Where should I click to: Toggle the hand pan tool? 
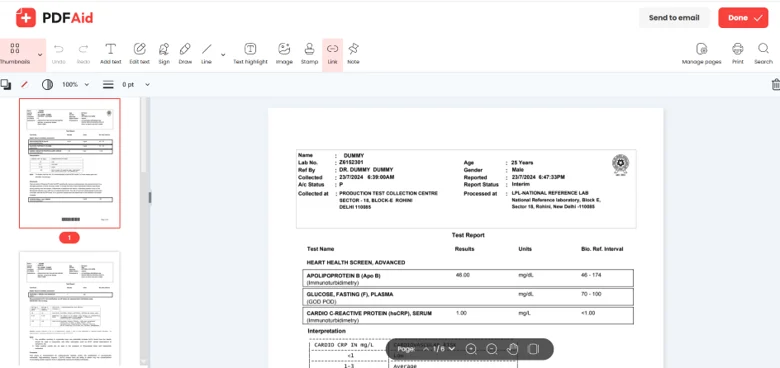tap(512, 349)
